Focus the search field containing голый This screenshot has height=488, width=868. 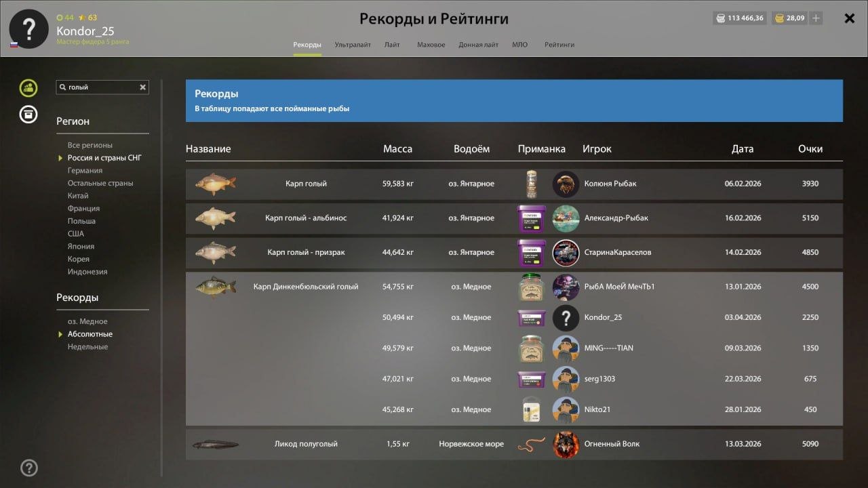coord(102,87)
